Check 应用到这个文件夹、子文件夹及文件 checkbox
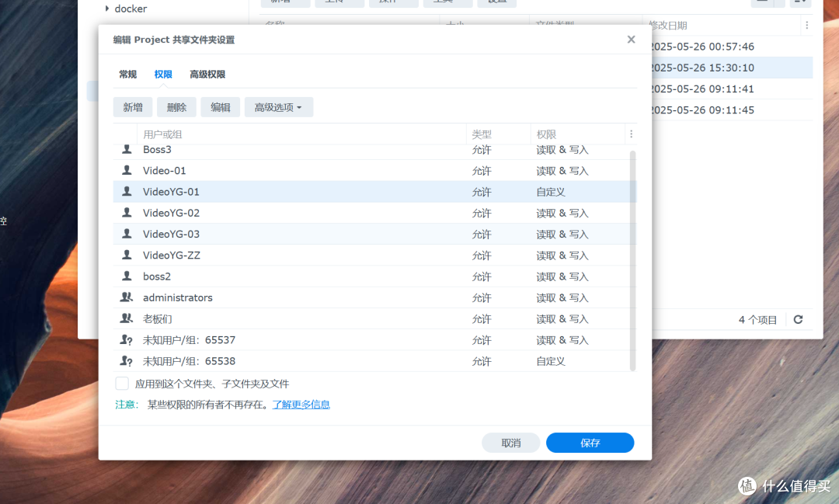839x504 pixels. click(122, 384)
